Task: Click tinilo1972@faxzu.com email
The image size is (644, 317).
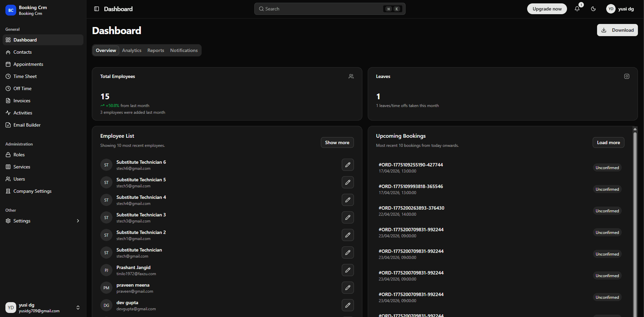Action: coord(136,274)
